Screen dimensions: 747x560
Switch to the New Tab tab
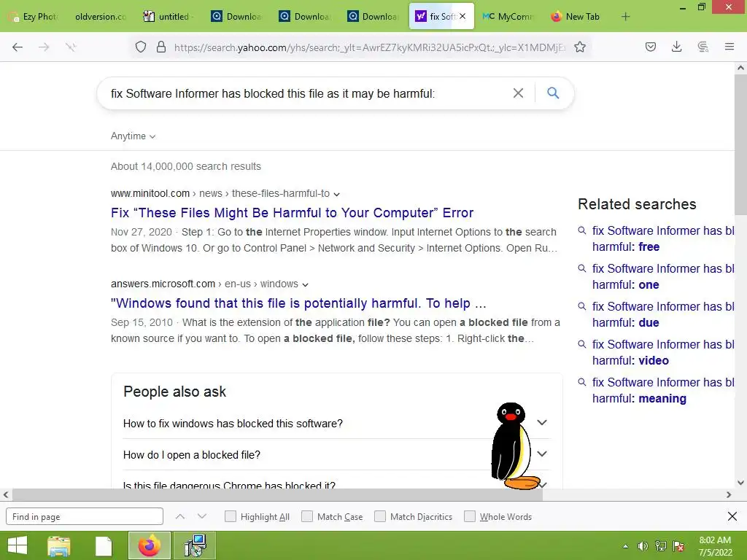pyautogui.click(x=576, y=17)
